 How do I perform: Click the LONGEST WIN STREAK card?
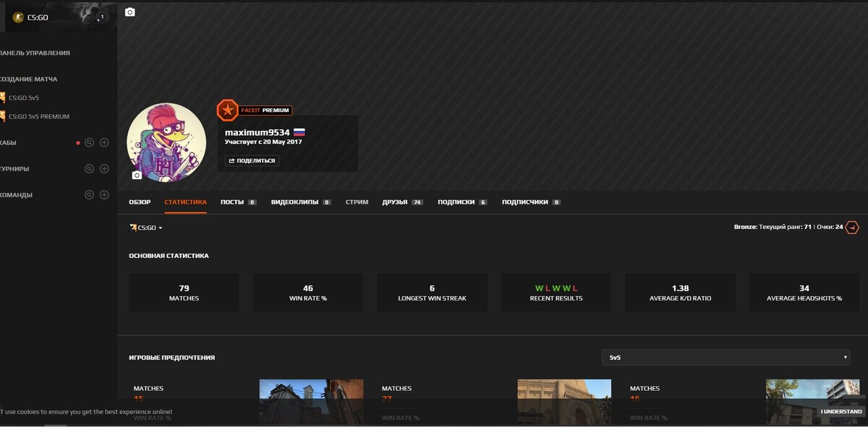pos(432,292)
